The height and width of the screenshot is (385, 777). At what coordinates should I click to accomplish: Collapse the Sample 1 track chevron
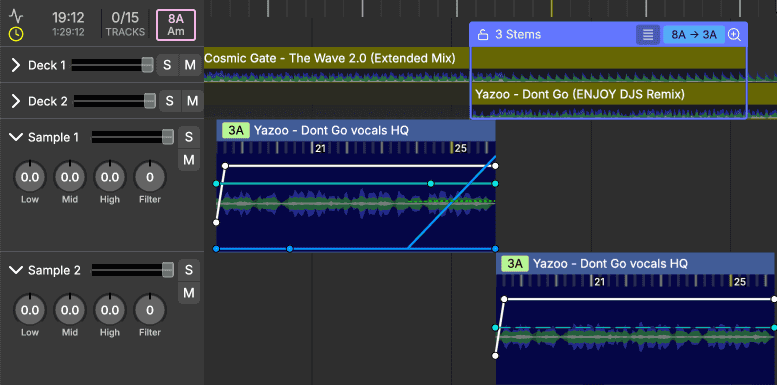(16, 137)
